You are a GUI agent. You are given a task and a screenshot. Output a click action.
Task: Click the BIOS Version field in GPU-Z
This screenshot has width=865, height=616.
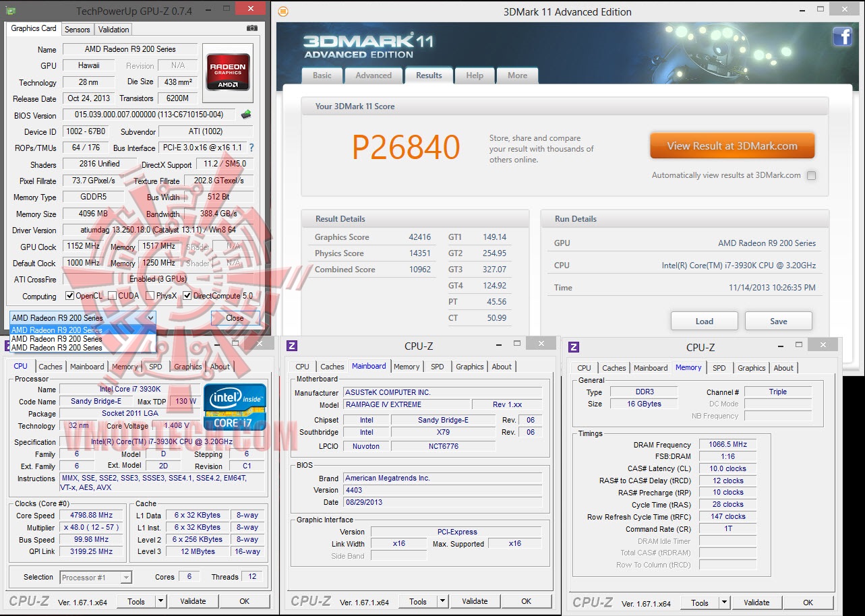150,115
